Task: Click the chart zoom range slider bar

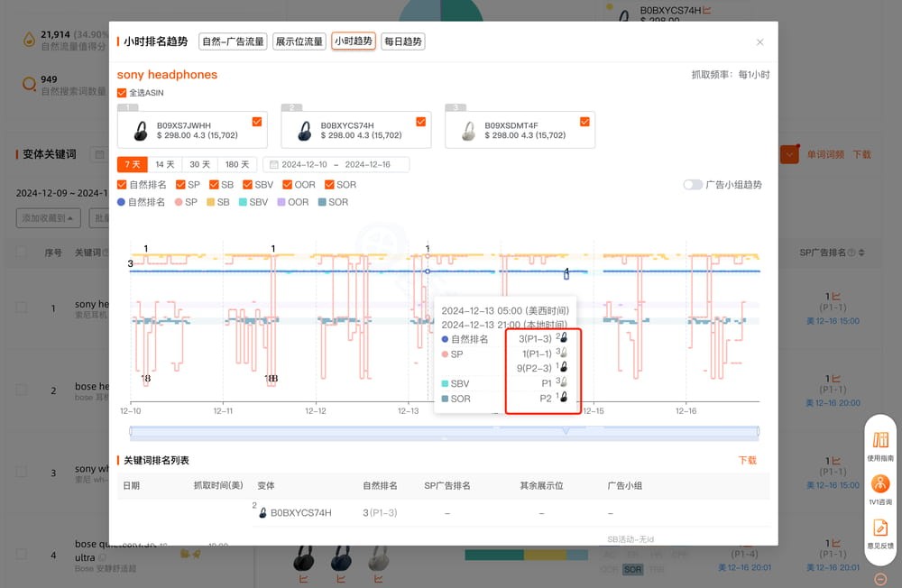Action: point(444,431)
